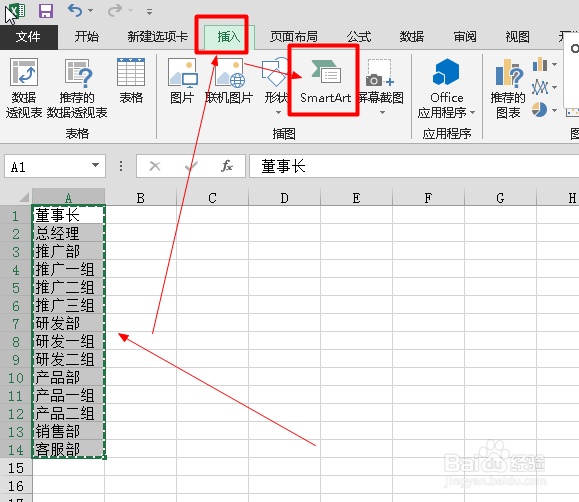Click cell containing 产品二组
Viewport: 579px width, 502px height.
click(69, 413)
